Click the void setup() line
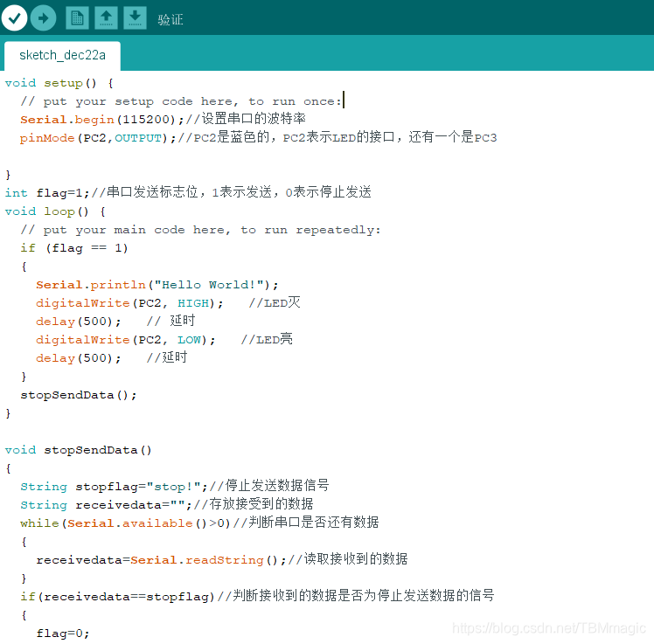The width and height of the screenshot is (654, 644). pyautogui.click(x=59, y=83)
